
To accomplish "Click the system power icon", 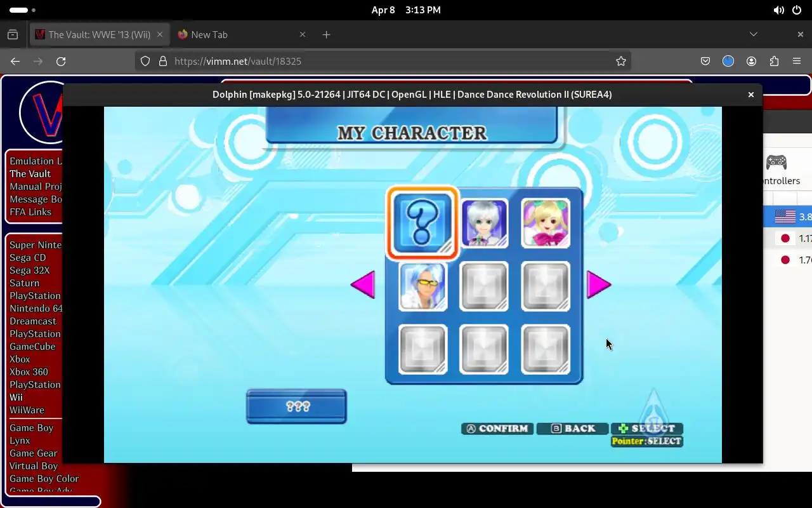I will tap(797, 10).
